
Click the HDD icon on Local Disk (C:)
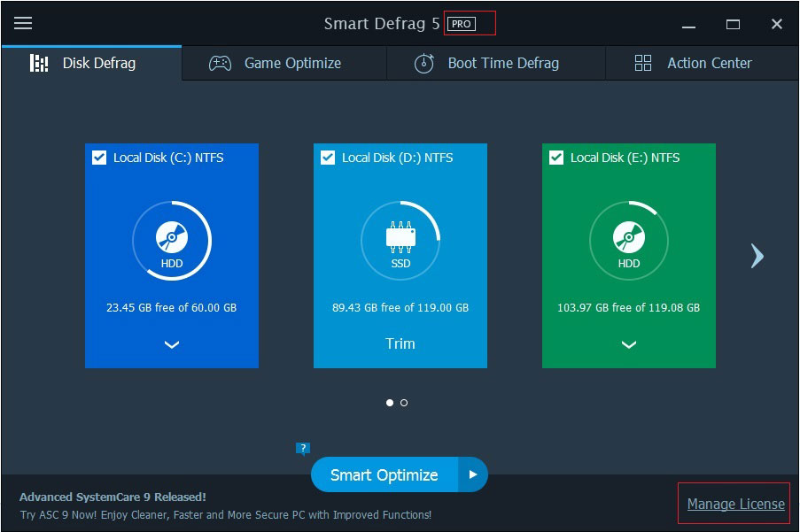point(172,237)
